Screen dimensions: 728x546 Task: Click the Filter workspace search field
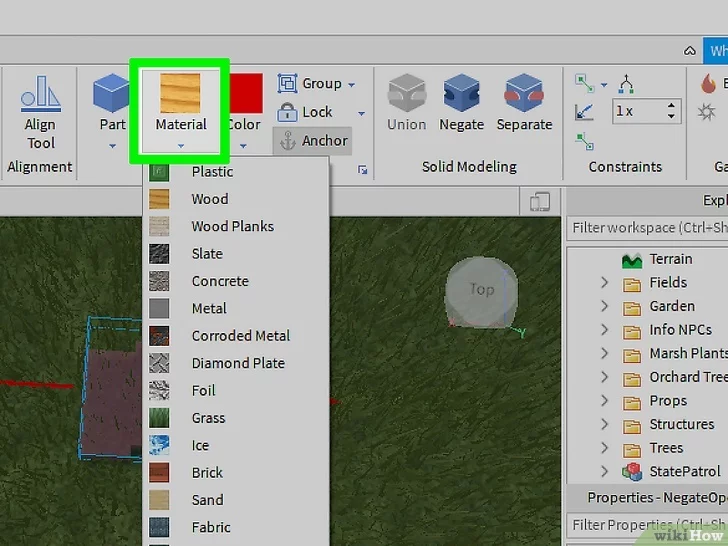(x=648, y=228)
